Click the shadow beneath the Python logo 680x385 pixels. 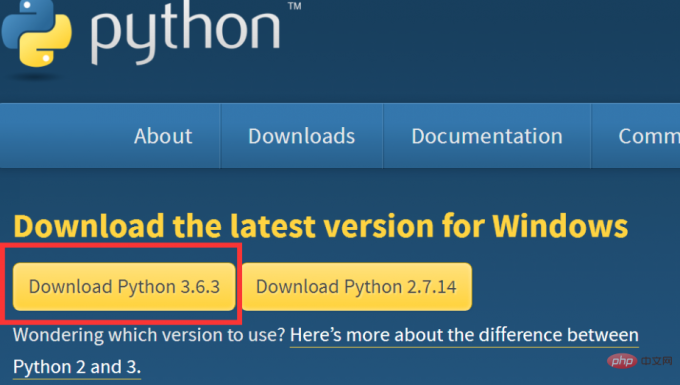click(35, 77)
